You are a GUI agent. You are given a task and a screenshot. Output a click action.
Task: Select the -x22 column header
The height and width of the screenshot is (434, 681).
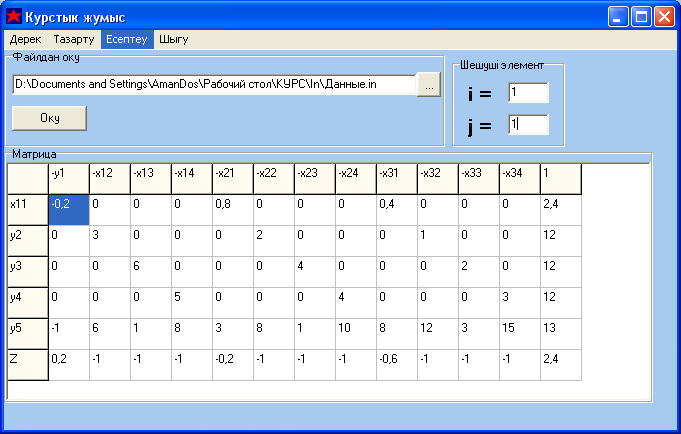click(x=274, y=179)
